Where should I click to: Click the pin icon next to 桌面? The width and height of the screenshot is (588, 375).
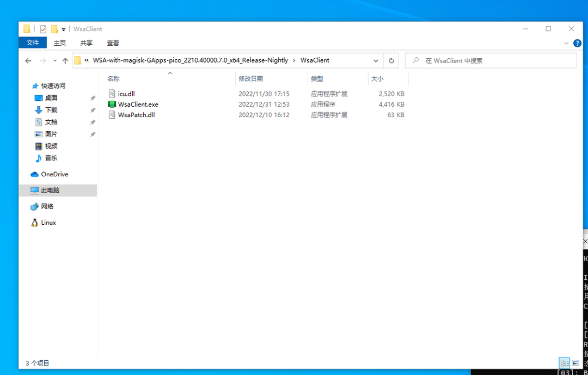93,99
